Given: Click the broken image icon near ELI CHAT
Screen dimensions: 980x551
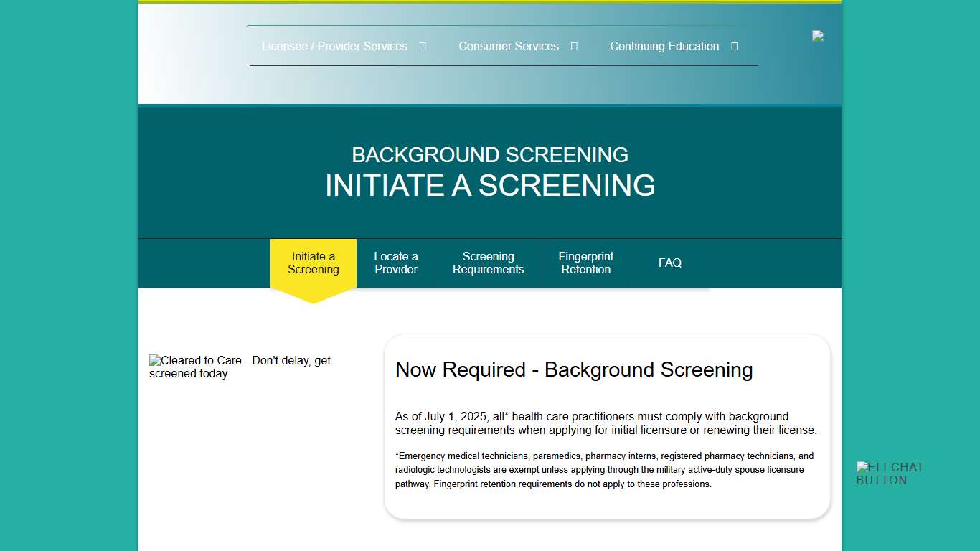Looking at the screenshot, I should tap(861, 467).
